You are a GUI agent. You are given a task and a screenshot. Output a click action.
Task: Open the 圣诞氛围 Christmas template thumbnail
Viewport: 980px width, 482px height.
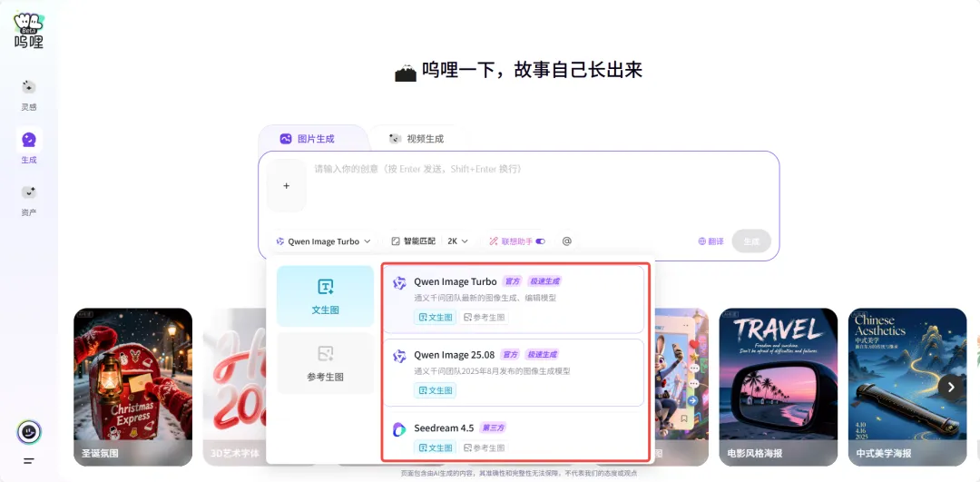133,387
